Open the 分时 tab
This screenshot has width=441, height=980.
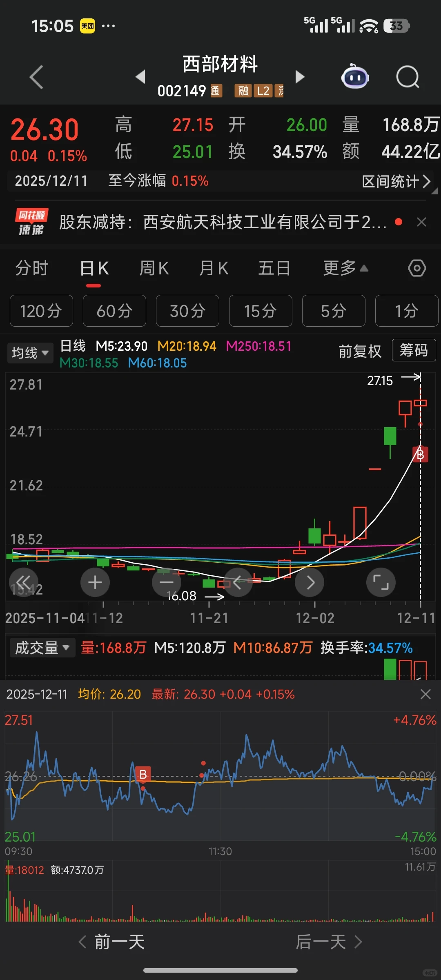pos(32,268)
